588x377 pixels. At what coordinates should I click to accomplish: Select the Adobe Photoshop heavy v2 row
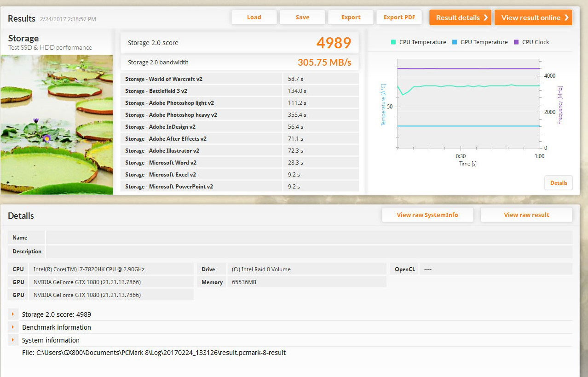(x=239, y=115)
